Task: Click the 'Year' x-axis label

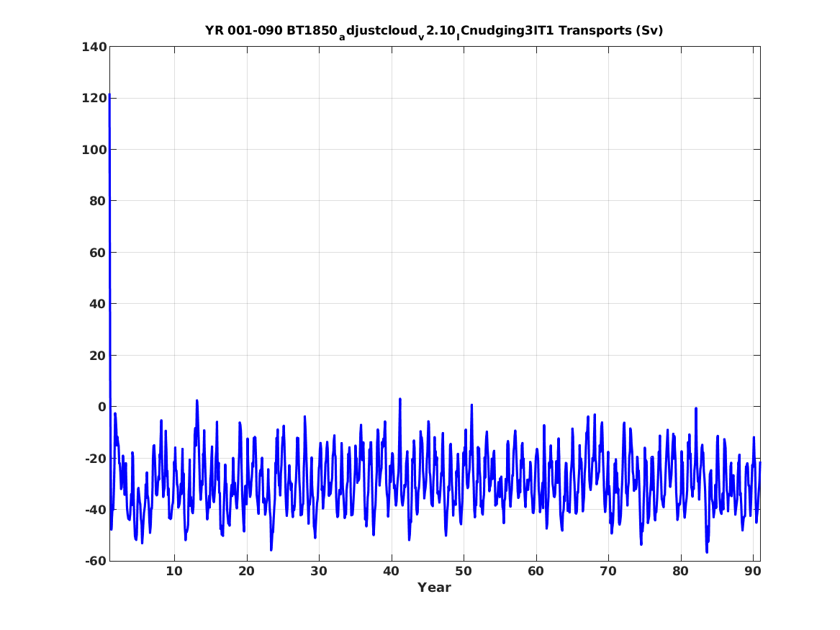Action: (x=435, y=588)
